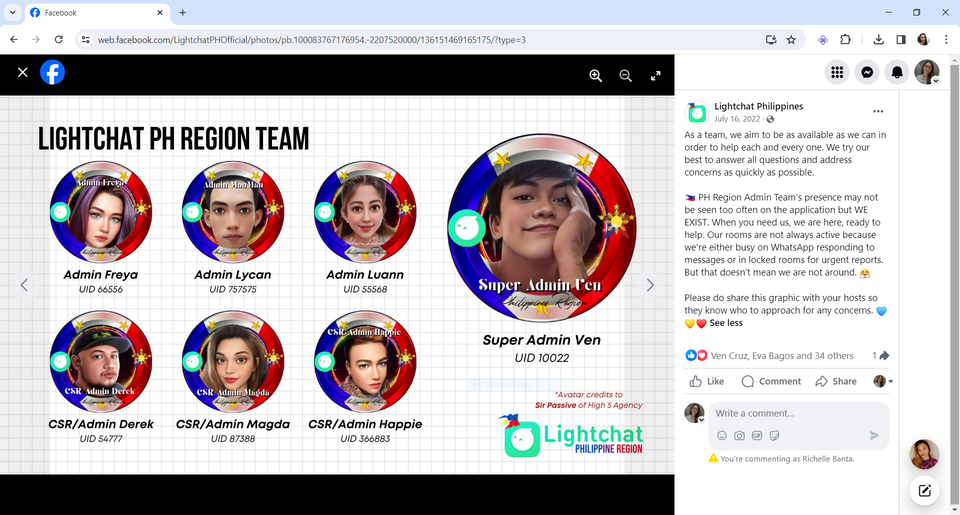Screen dimensions: 960x515
Task: Attach a photo to the comment
Action: pos(740,435)
